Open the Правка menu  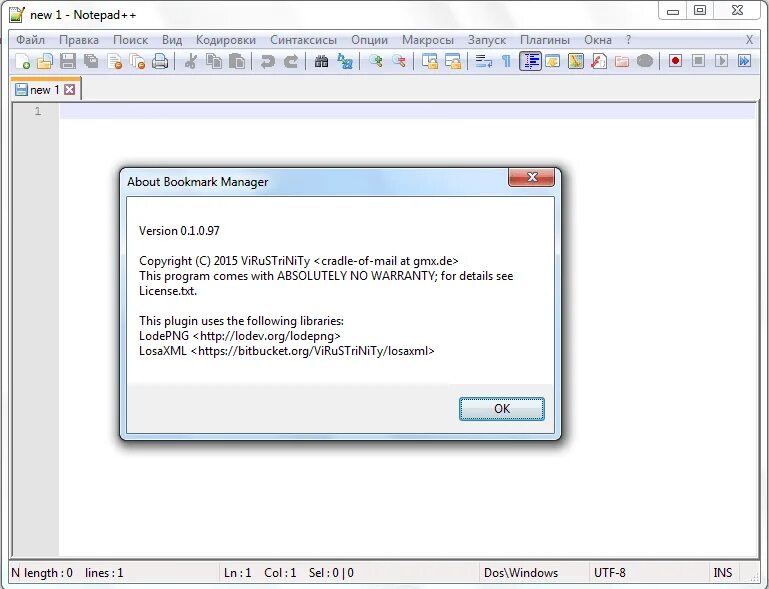point(79,40)
